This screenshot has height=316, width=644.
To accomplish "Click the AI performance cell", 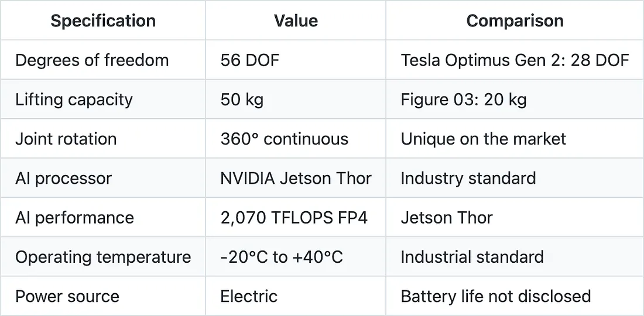I will pyautogui.click(x=75, y=218).
